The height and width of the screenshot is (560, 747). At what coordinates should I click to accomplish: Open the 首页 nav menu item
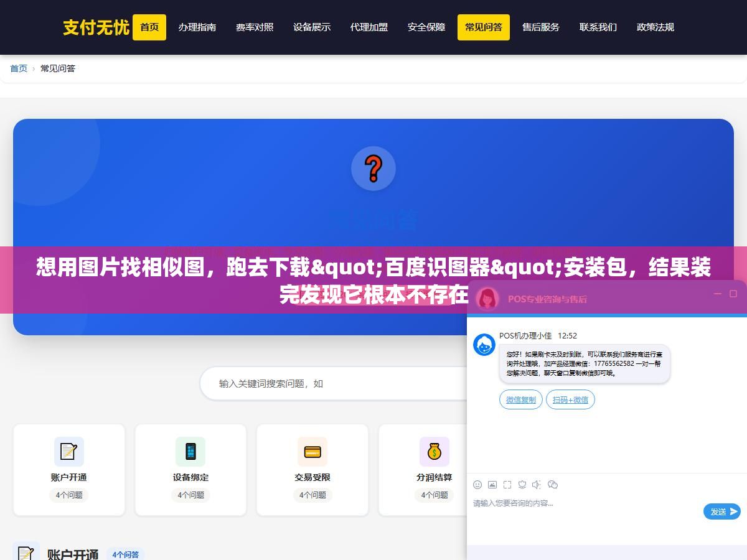pyautogui.click(x=149, y=27)
